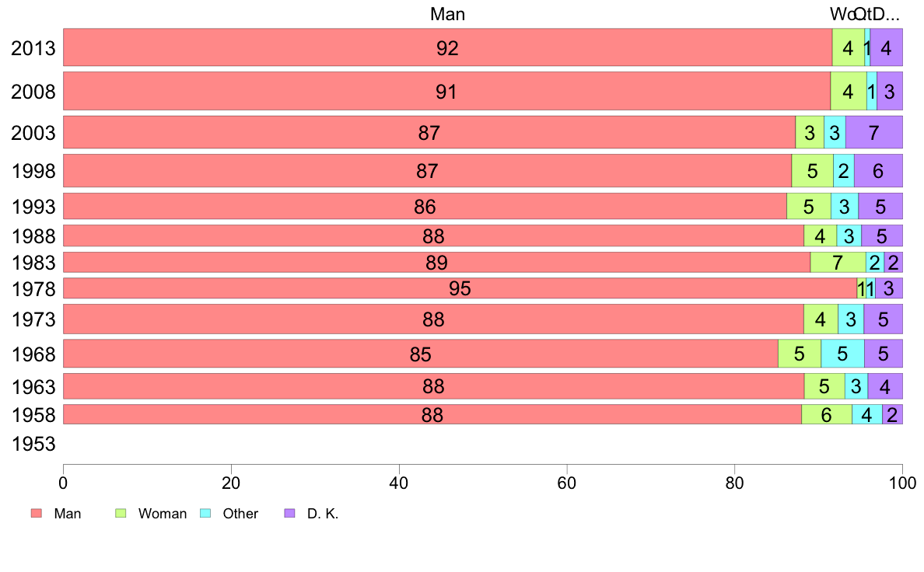Viewport: 924px width, 572px height.
Task: Click the purple D. K. legend swatch
Action: 290,514
